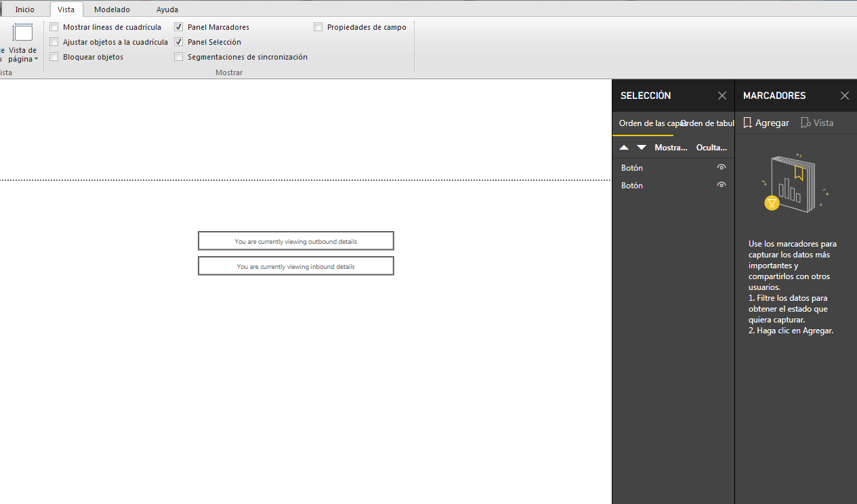Click the Vista de página icon
Image resolution: width=857 pixels, height=504 pixels.
[23, 33]
